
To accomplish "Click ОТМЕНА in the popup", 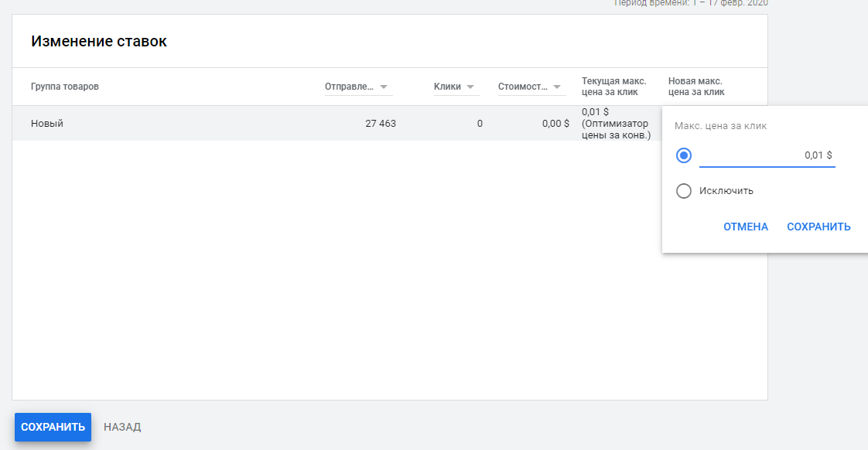I will pos(746,227).
